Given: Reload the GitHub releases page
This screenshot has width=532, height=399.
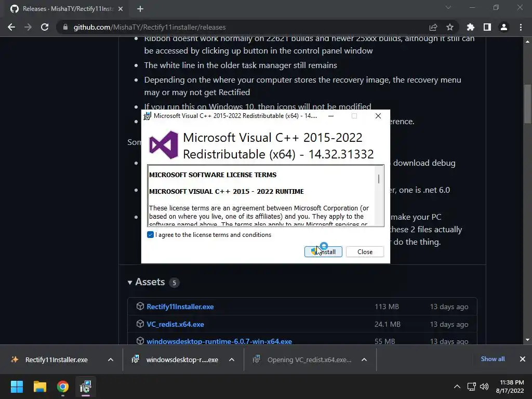Looking at the screenshot, I should tap(45, 27).
